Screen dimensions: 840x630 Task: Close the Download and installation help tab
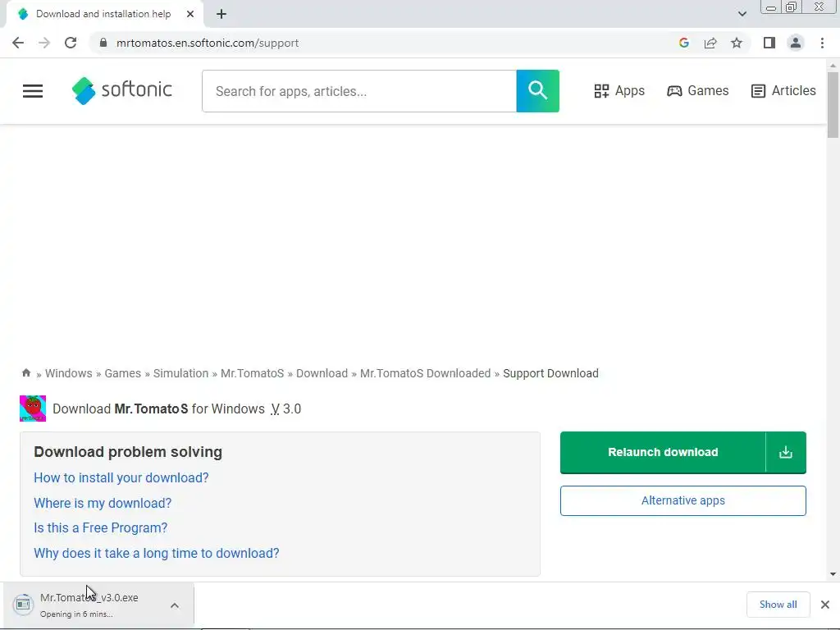pyautogui.click(x=190, y=15)
